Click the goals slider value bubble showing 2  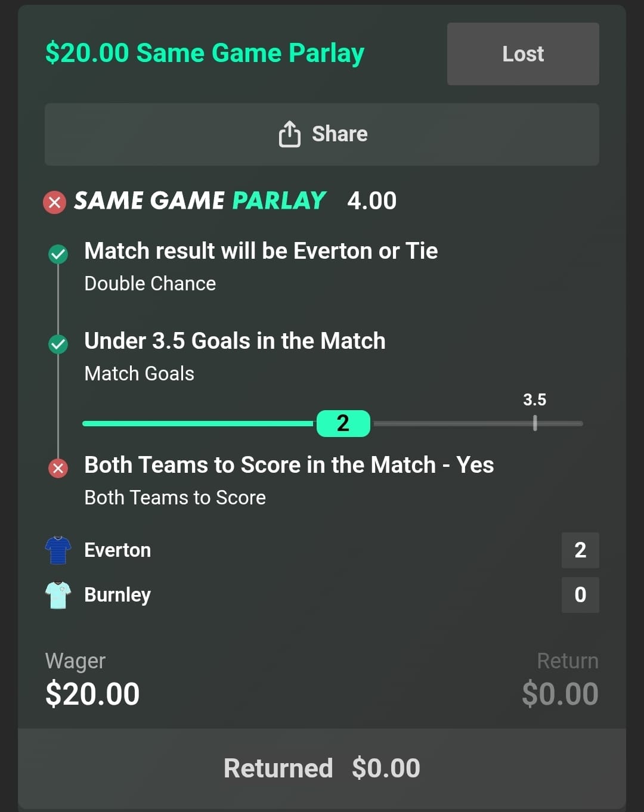pos(343,423)
